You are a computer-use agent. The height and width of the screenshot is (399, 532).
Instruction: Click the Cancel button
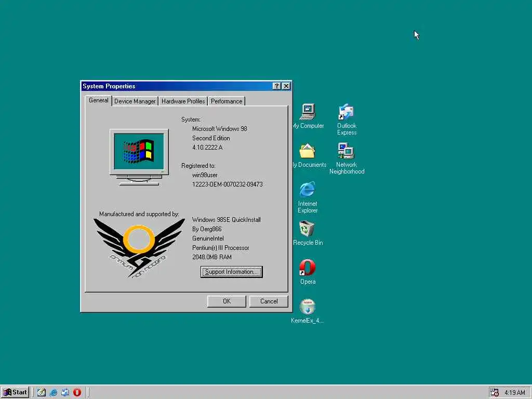pos(269,301)
